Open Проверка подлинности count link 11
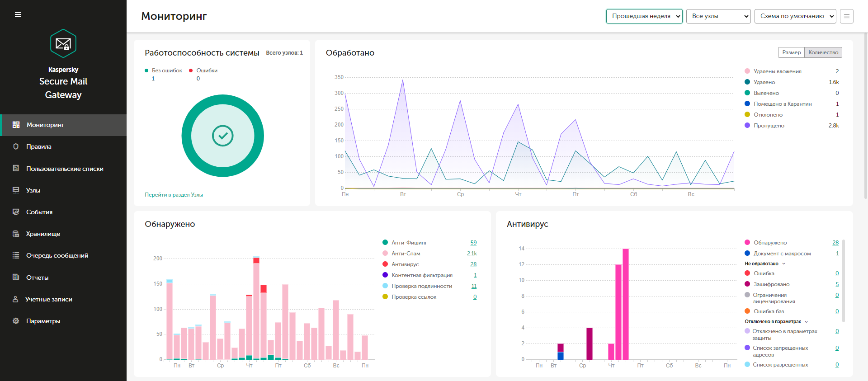Screen dimensions: 868x381 click(474, 286)
